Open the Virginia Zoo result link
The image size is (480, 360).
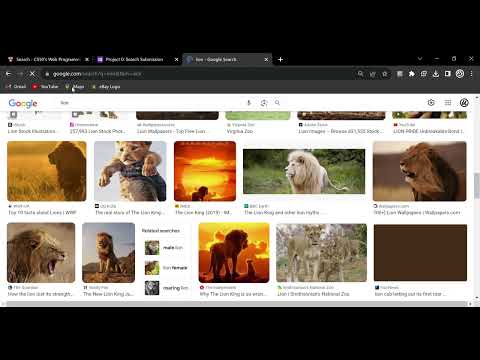[240, 131]
